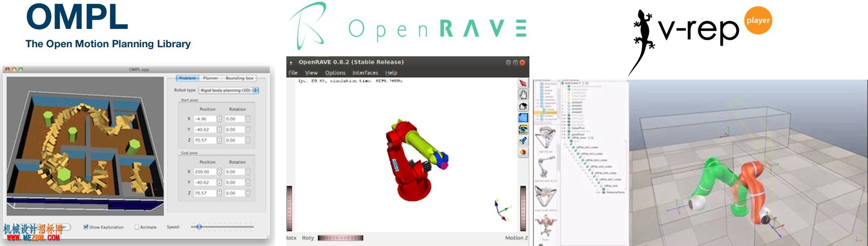Click the Motion Z vertical thumbwheel in OpenRAVE

(x=523, y=208)
